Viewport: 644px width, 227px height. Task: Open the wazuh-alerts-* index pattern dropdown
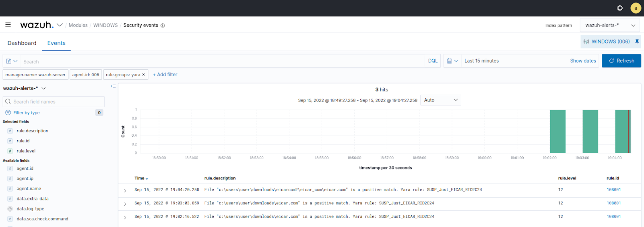click(610, 25)
